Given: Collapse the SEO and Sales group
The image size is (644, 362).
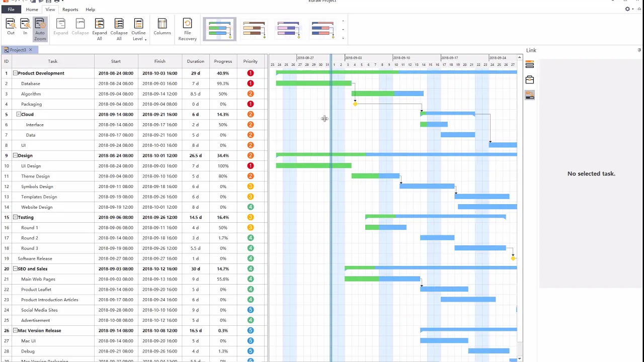Looking at the screenshot, I should (x=15, y=268).
